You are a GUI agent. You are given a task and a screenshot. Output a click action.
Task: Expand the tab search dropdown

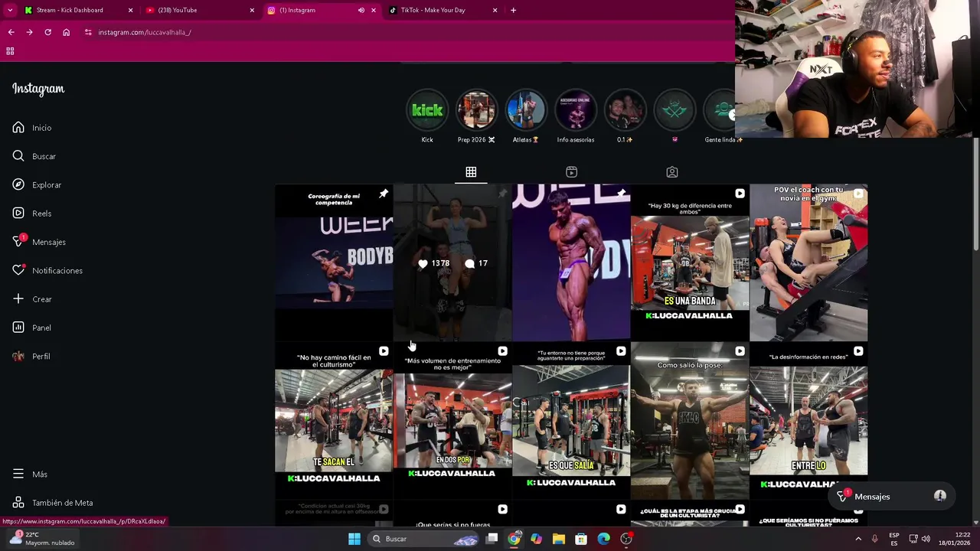pyautogui.click(x=10, y=10)
